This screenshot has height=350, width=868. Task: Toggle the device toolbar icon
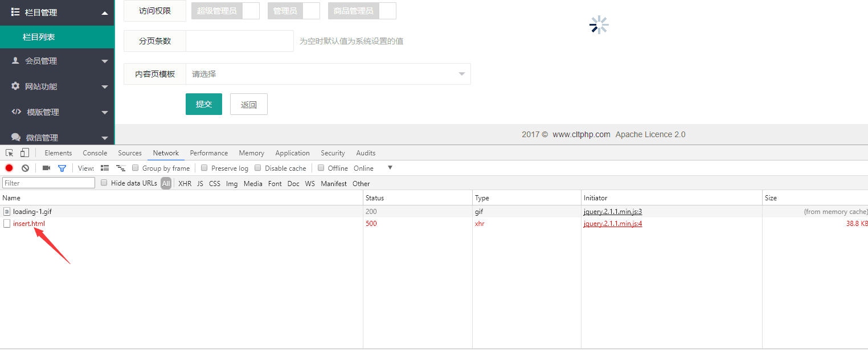click(24, 153)
